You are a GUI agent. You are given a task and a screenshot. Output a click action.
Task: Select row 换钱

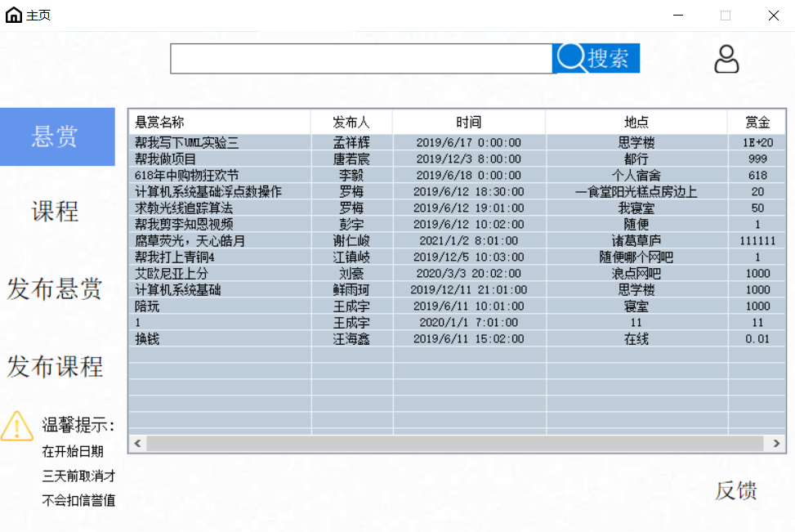tap(457, 339)
